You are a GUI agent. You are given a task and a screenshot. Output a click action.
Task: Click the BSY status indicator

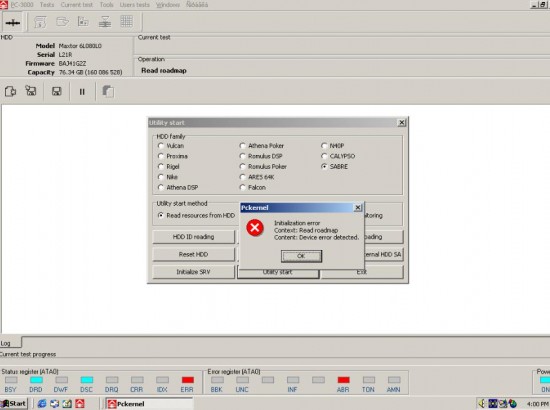(11, 380)
